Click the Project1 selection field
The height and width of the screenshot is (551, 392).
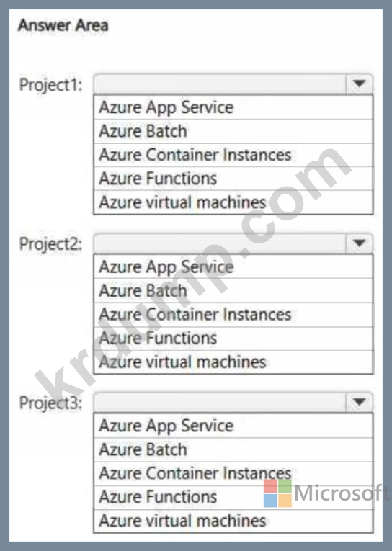click(220, 84)
